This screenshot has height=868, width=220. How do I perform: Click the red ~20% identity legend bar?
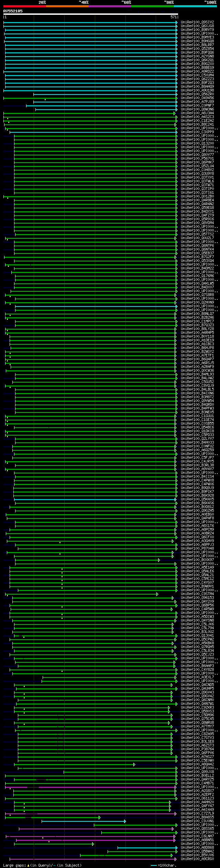24,6
